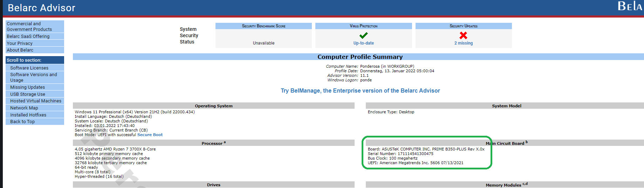Open the About Belarc link

click(x=35, y=50)
